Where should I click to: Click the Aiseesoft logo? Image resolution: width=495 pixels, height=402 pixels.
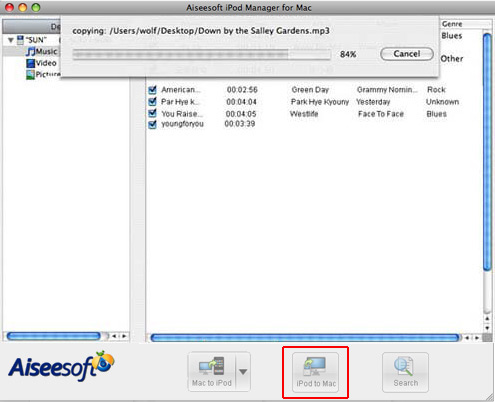click(x=61, y=366)
